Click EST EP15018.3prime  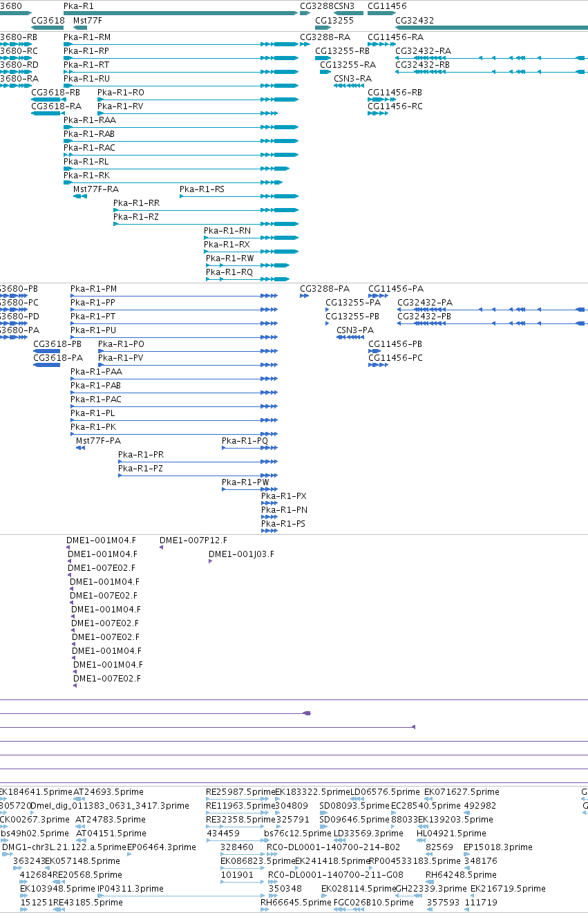(498, 847)
